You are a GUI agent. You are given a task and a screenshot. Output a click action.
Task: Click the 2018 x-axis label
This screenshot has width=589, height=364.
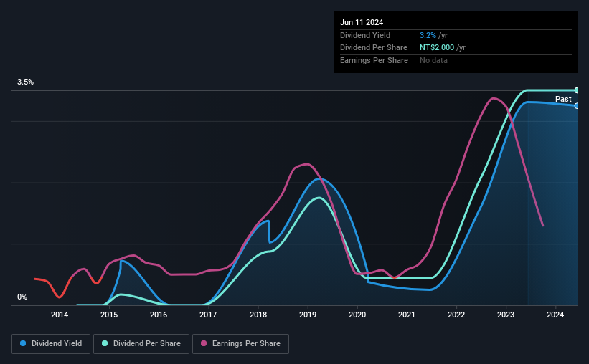[x=258, y=315]
